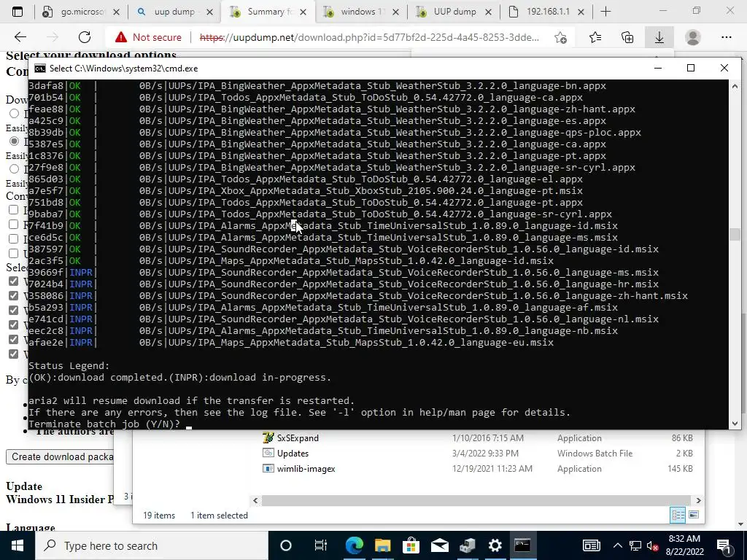This screenshot has height=560, width=747.
Task: Open the Downloads toolbar icon
Action: 659,37
